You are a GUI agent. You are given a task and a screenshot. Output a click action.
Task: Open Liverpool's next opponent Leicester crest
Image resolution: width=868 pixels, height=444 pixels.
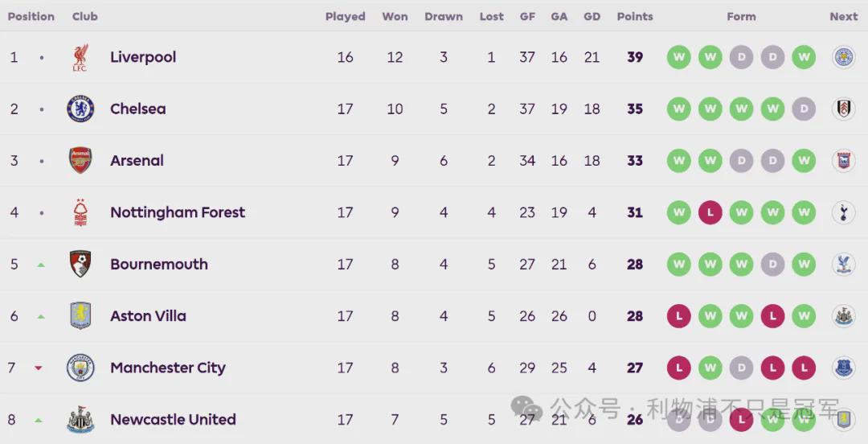[x=844, y=57]
